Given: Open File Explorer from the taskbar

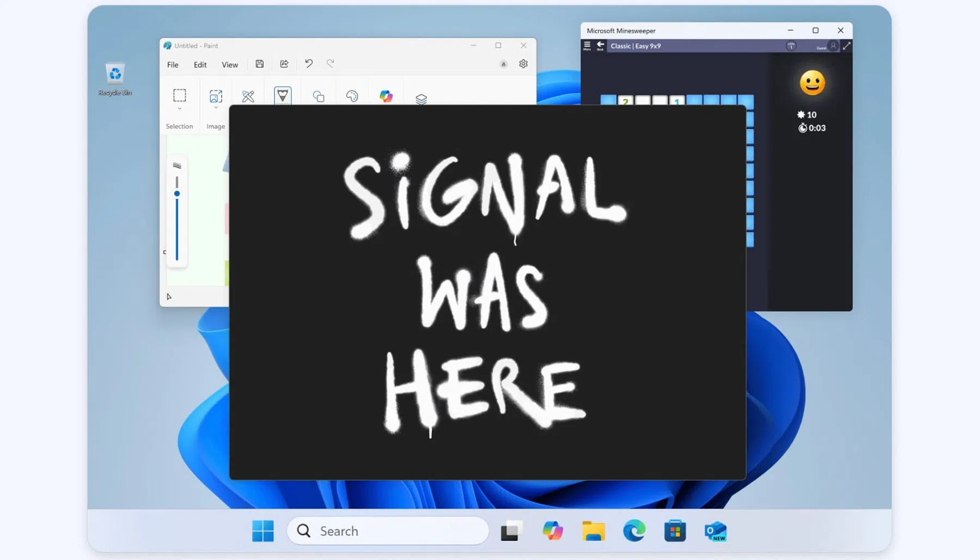Looking at the screenshot, I should pos(593,531).
